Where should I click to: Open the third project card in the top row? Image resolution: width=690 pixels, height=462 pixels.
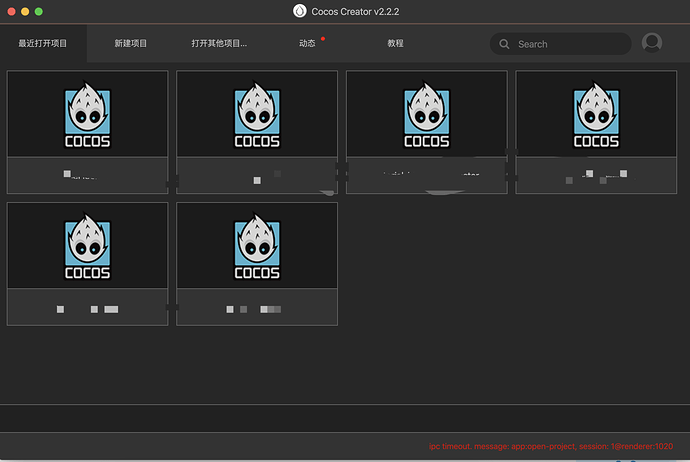click(x=426, y=132)
